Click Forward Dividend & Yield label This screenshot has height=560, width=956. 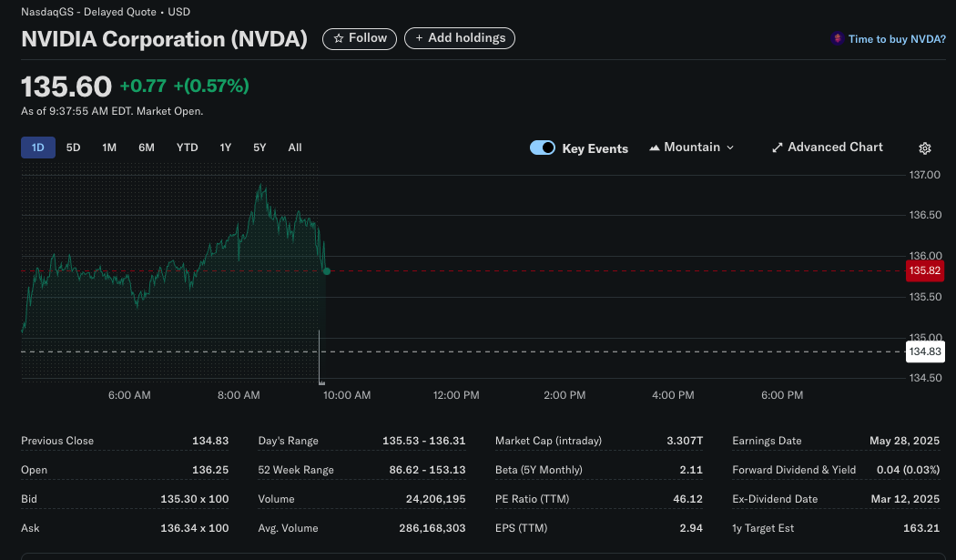click(x=794, y=470)
